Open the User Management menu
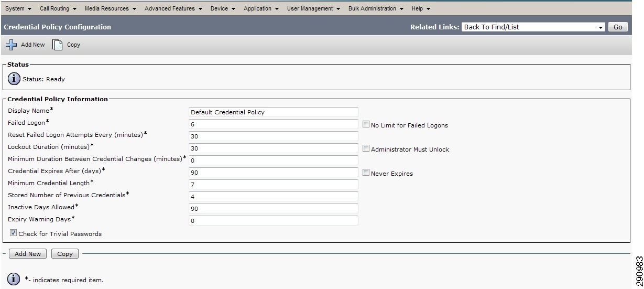The image size is (644, 289). click(313, 8)
